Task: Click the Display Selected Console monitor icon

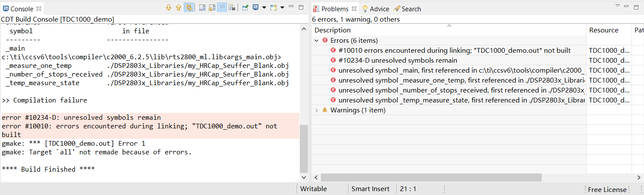Action: (x=256, y=7)
